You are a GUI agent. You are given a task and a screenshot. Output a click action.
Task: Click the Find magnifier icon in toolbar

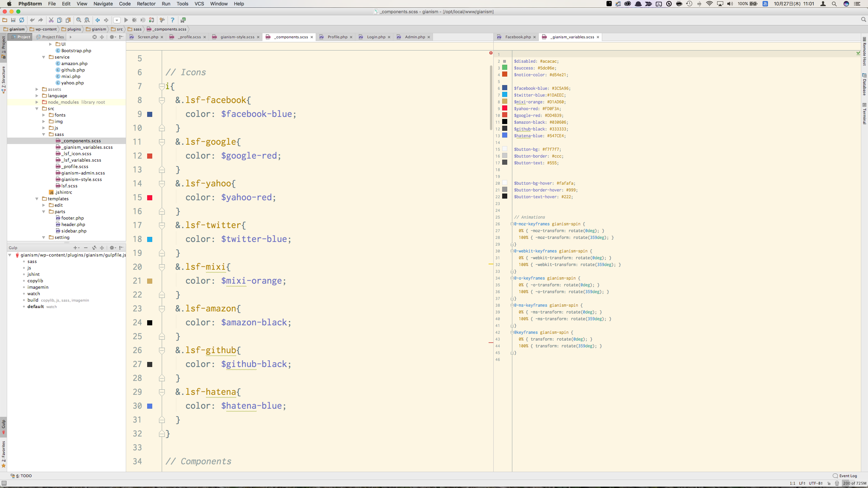coord(79,20)
